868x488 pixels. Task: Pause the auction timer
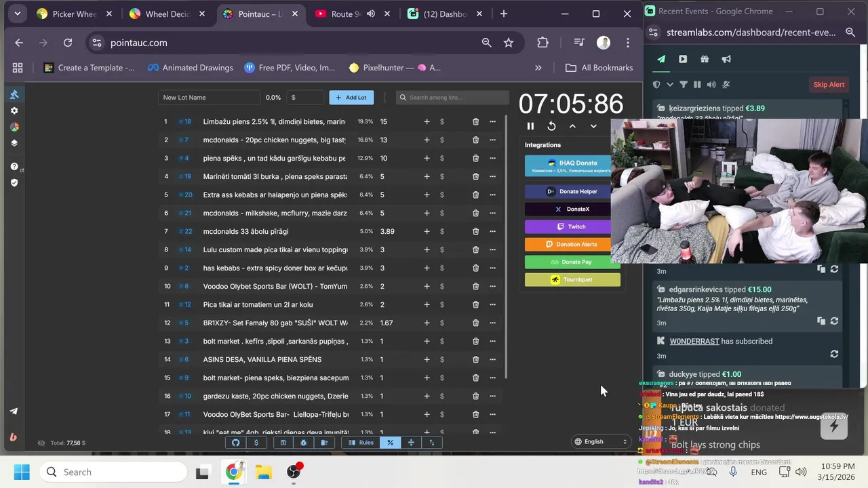pos(530,126)
